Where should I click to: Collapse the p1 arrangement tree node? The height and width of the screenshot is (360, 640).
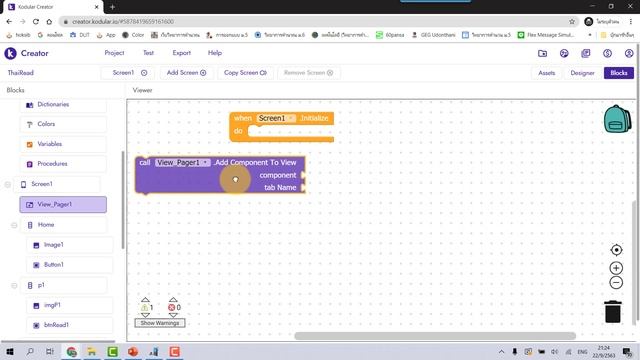coord(14,285)
